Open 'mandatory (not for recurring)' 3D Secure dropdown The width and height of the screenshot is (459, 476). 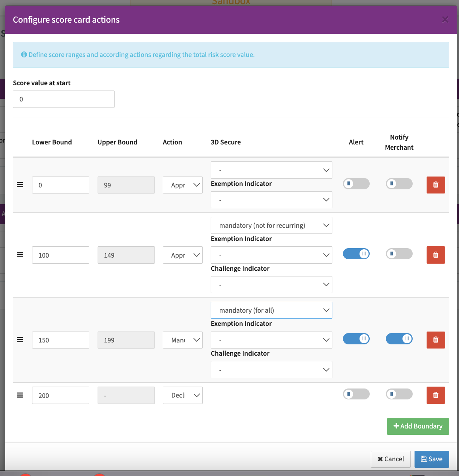[x=271, y=226]
